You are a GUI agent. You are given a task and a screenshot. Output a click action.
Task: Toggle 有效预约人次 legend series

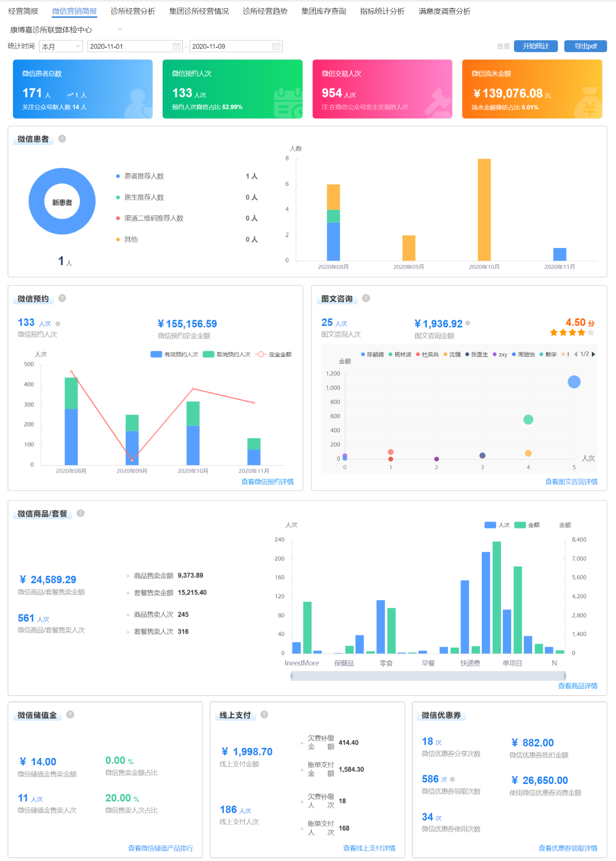[174, 354]
